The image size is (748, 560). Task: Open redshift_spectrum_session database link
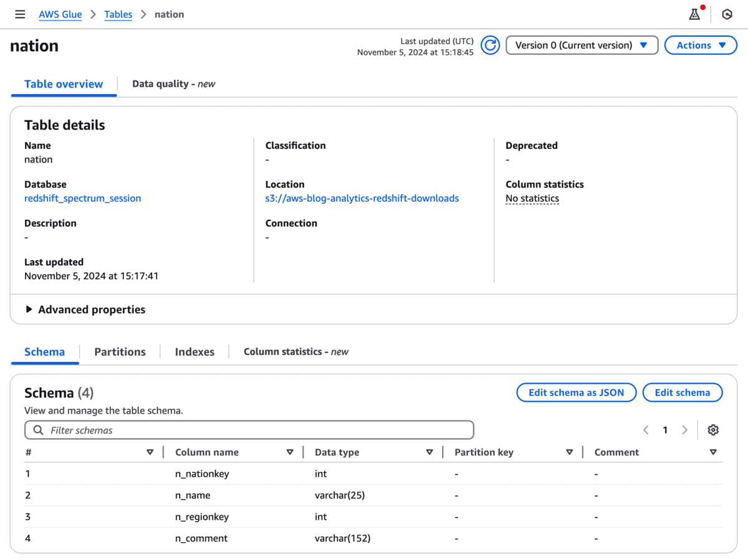(83, 199)
